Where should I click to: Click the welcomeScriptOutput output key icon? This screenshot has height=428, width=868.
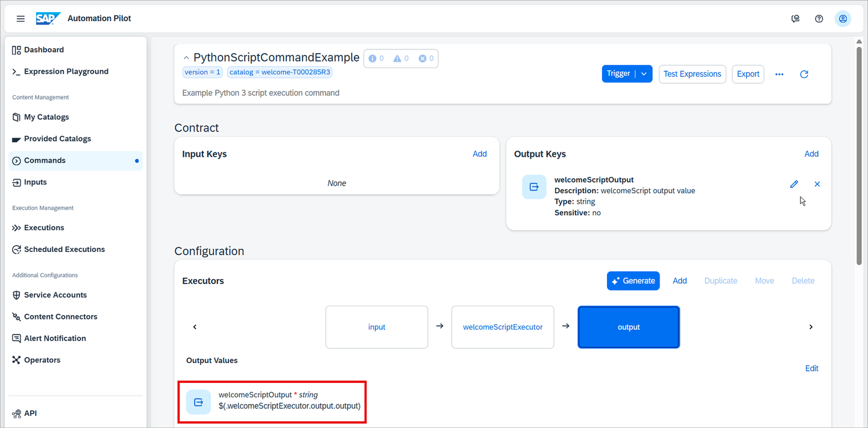tap(534, 187)
